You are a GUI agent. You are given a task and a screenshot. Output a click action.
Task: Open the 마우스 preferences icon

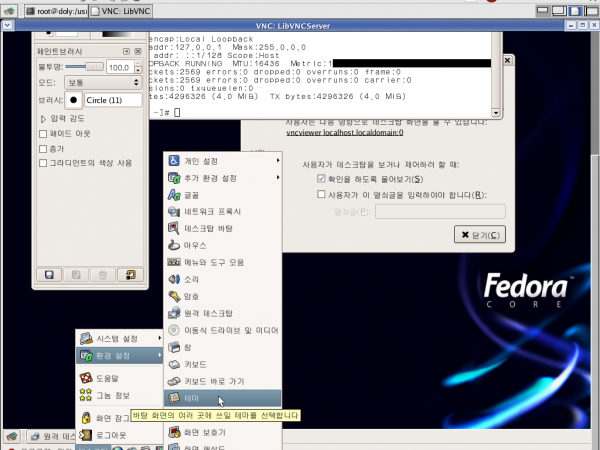pos(174,245)
